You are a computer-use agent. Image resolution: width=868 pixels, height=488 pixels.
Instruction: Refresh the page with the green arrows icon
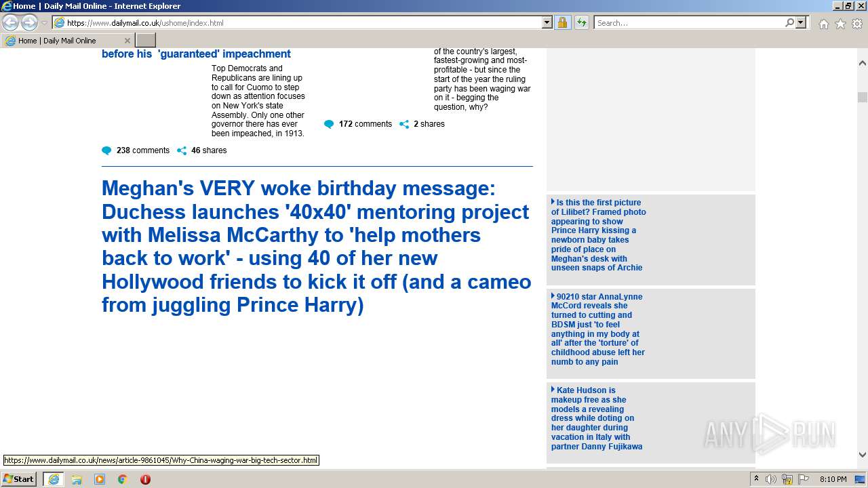[x=582, y=23]
